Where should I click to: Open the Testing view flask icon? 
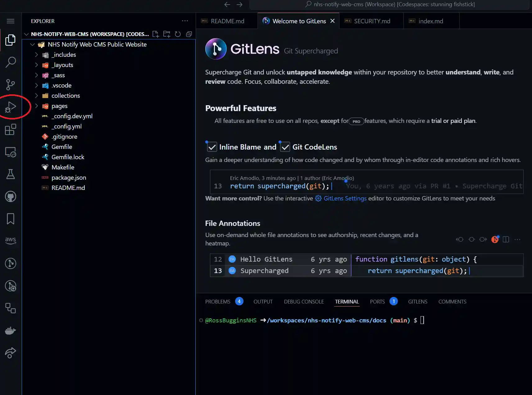pos(11,174)
